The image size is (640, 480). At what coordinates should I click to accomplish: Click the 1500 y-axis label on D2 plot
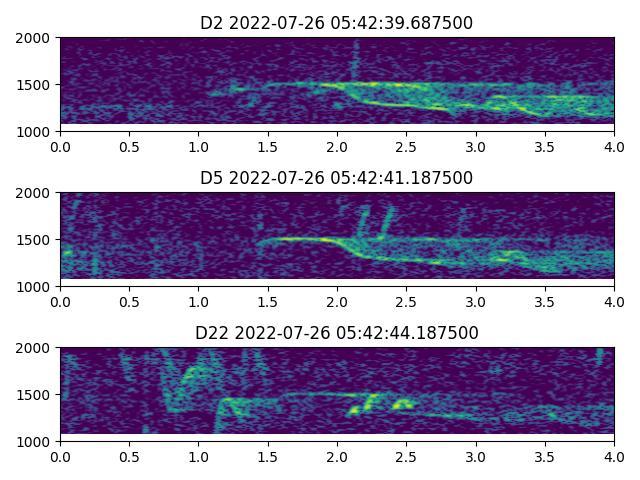(x=35, y=85)
